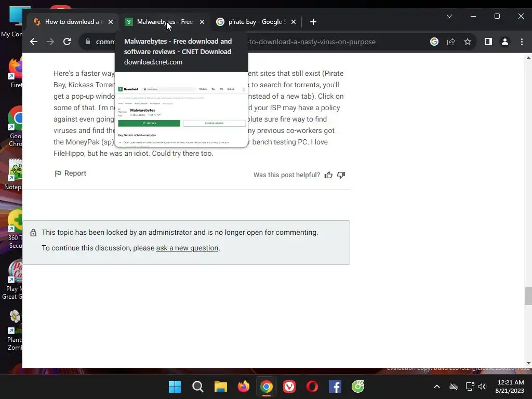Show hidden system tray icons

click(437, 387)
